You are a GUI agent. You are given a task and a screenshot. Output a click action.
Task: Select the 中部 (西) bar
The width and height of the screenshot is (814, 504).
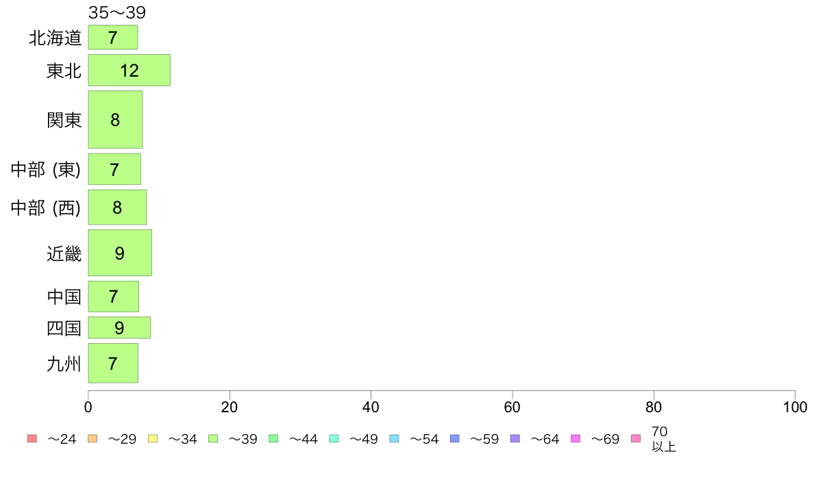pos(117,207)
